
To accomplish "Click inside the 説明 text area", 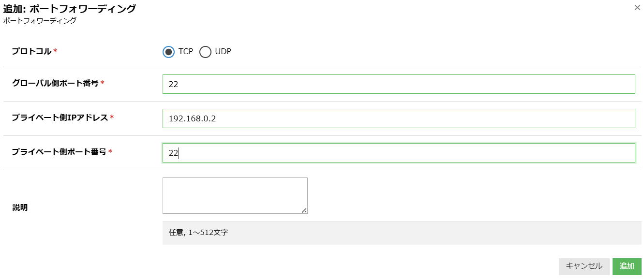I will 235,195.
